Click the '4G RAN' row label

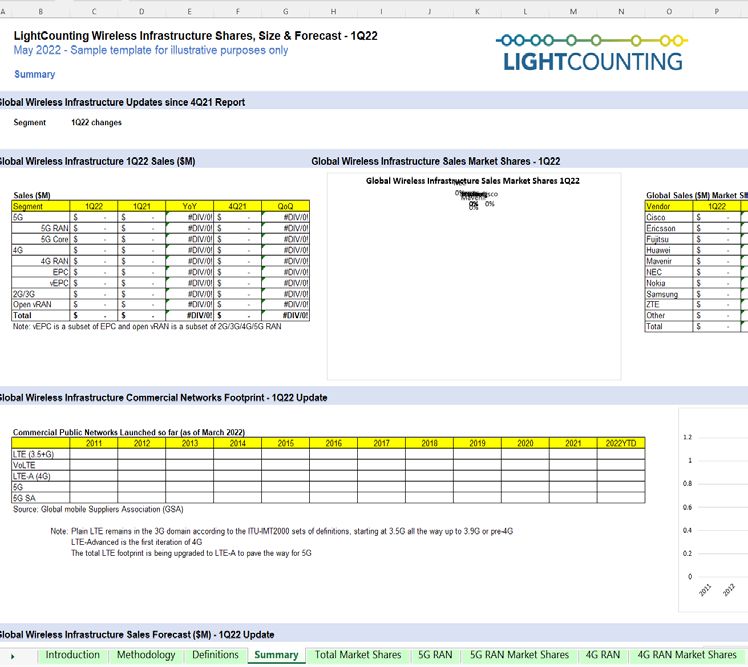coord(41,261)
